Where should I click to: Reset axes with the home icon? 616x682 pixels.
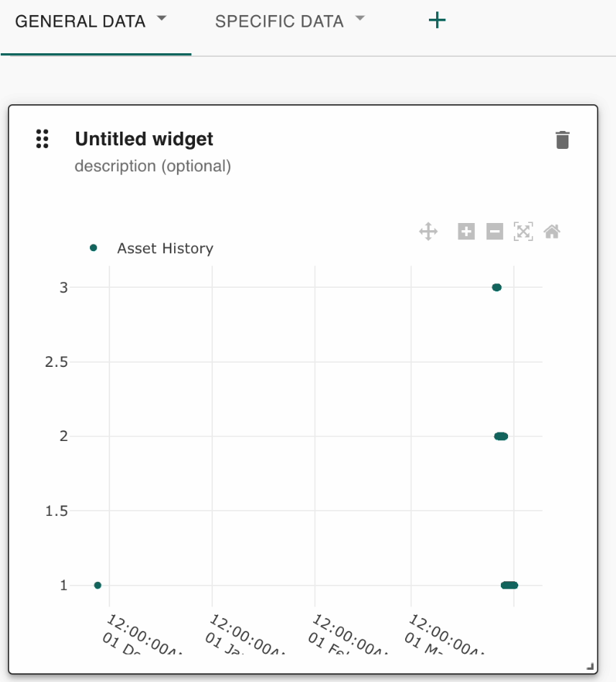click(552, 232)
